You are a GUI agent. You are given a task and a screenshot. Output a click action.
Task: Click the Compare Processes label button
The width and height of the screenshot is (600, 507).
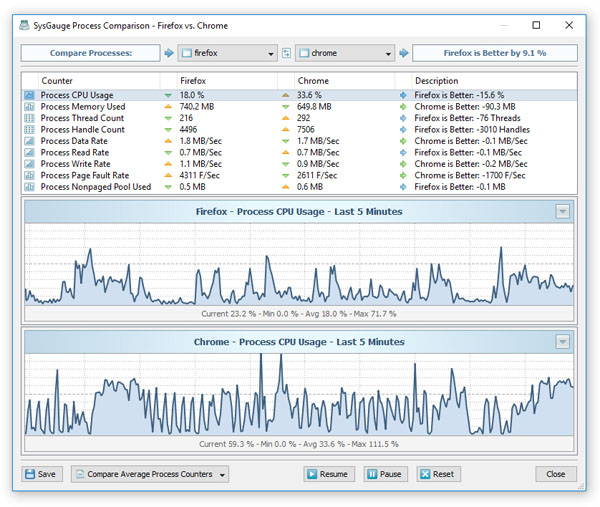click(91, 53)
